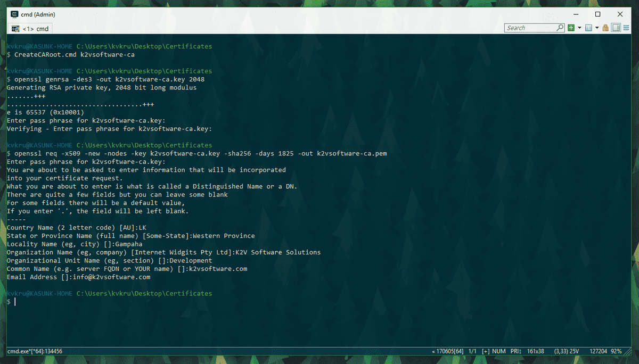Viewport: 639px width, 364px height.
Task: Click the console selector icon on the toolbar
Action: (589, 27)
